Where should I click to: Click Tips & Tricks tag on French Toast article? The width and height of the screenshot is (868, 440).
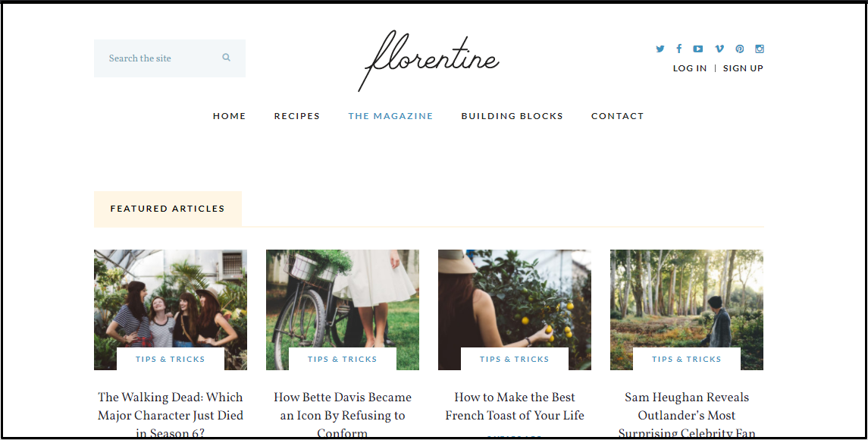[514, 359]
